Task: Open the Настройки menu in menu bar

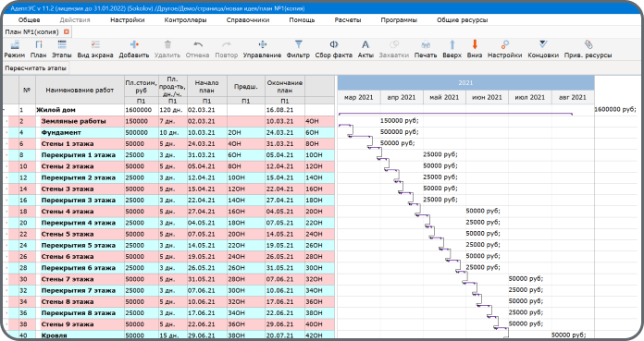Action: 128,19
